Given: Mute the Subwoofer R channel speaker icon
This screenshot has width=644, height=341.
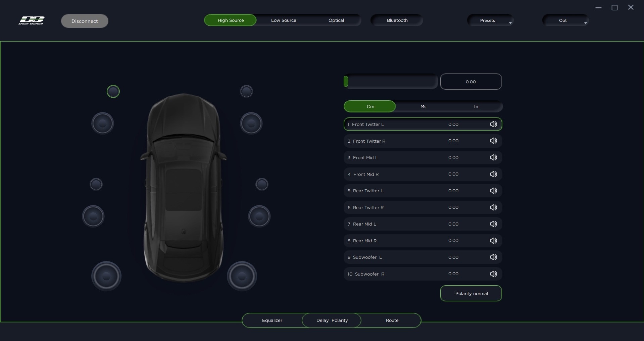Looking at the screenshot, I should 493,274.
